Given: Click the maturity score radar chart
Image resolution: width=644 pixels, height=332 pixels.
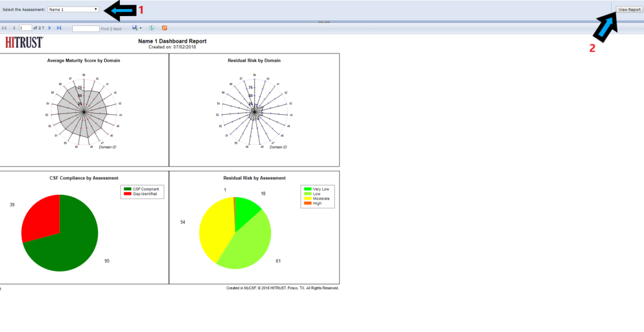Looking at the screenshot, I should pos(83,112).
